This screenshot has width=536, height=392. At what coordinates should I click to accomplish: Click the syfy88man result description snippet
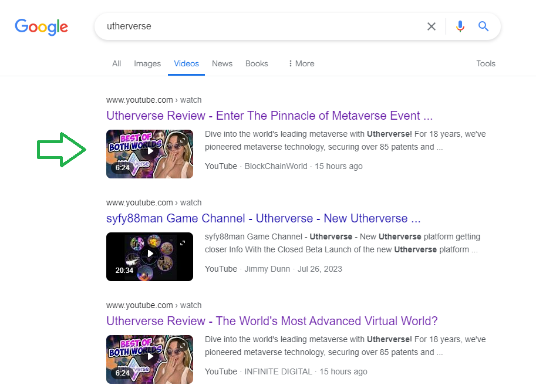coord(342,243)
